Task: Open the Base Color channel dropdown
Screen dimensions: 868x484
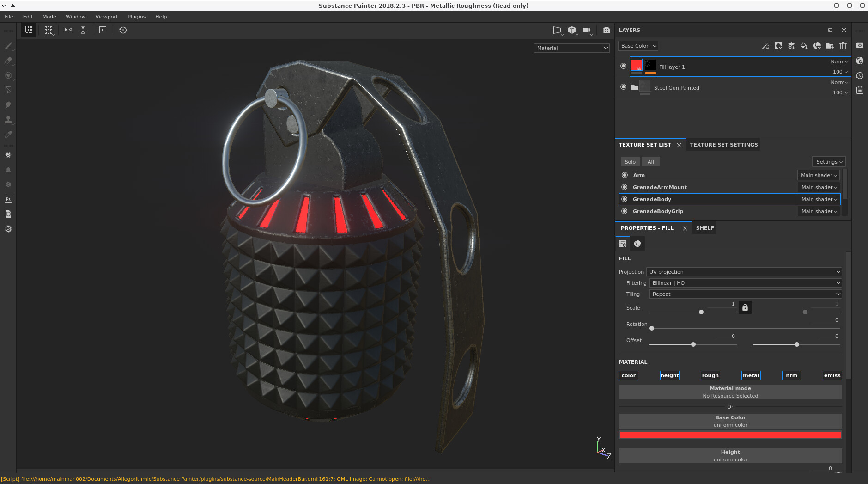Action: pos(638,46)
